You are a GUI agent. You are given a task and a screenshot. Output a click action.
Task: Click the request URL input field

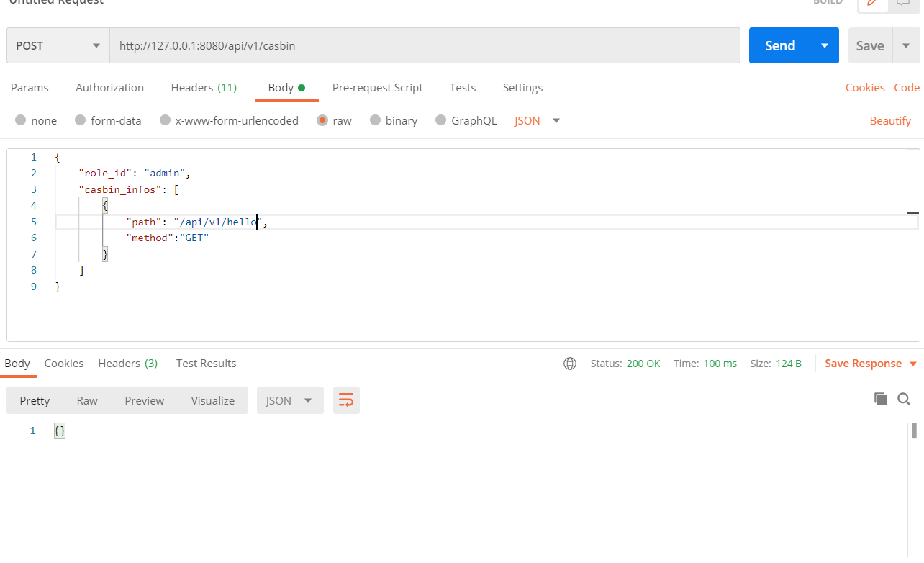[x=425, y=45]
